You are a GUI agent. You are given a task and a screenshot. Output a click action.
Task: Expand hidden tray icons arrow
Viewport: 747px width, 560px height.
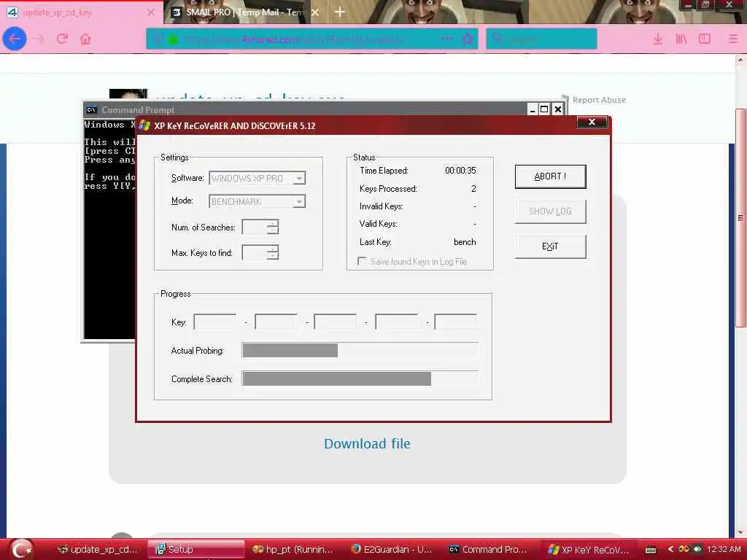(x=670, y=549)
